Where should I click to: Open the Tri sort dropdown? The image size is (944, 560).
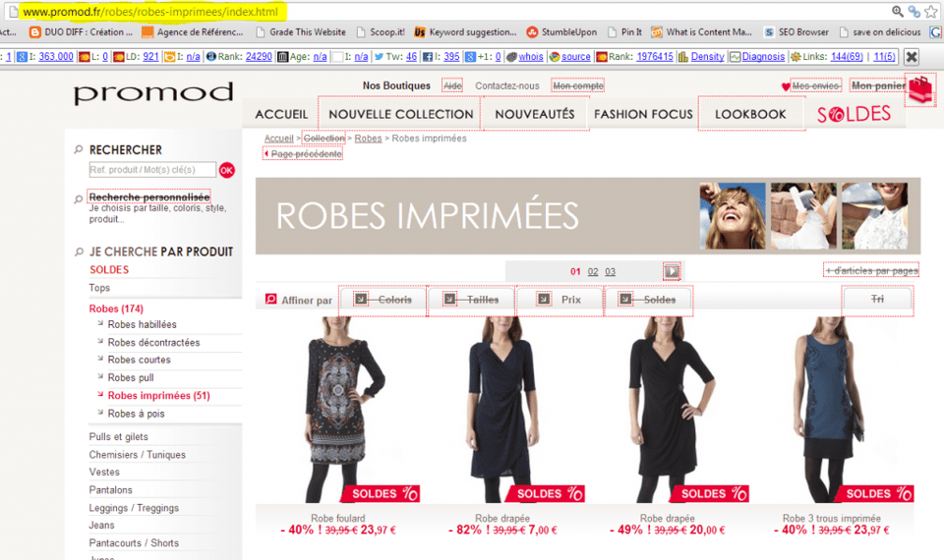tap(878, 300)
